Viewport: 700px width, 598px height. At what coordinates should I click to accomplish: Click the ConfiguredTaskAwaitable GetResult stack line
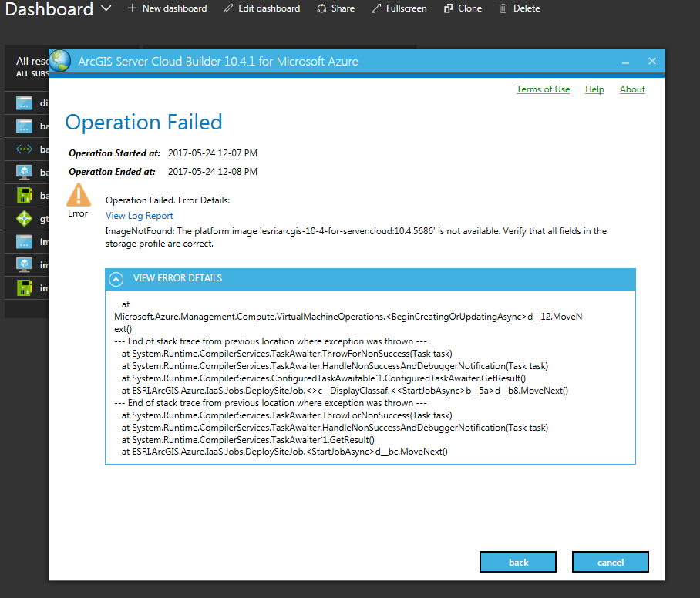coord(324,378)
